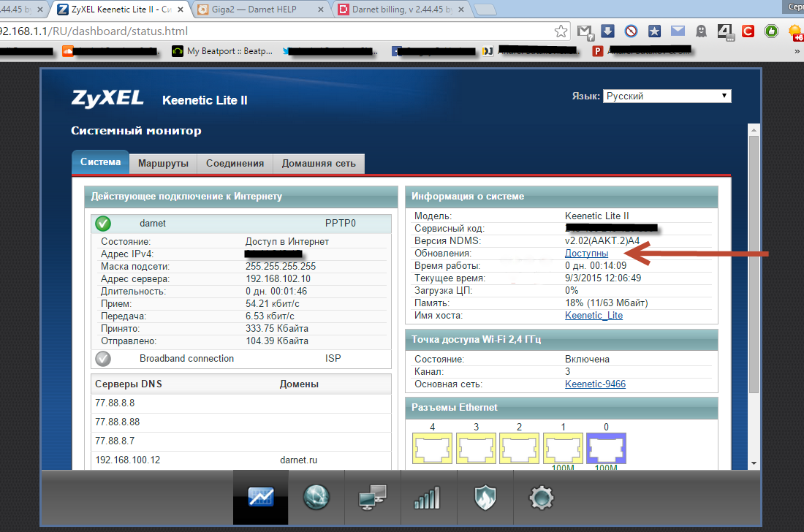This screenshot has height=532, width=804.
Task: Select the darnet PPTP0 connection row
Action: pos(241,224)
